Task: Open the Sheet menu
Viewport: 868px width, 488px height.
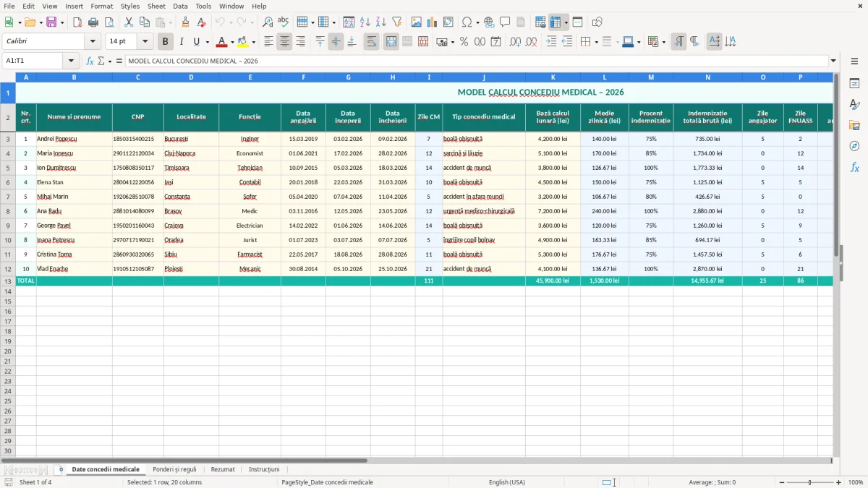Action: 156,6
